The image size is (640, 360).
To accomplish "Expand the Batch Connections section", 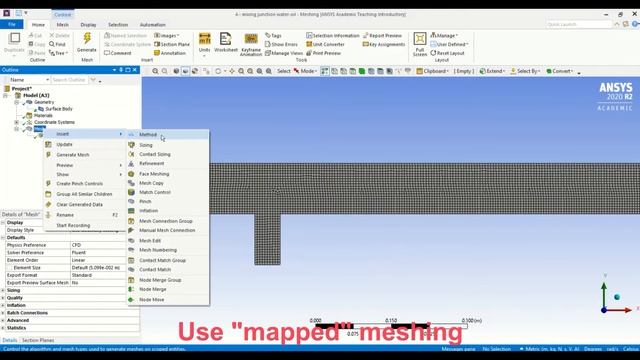I will 3,313.
